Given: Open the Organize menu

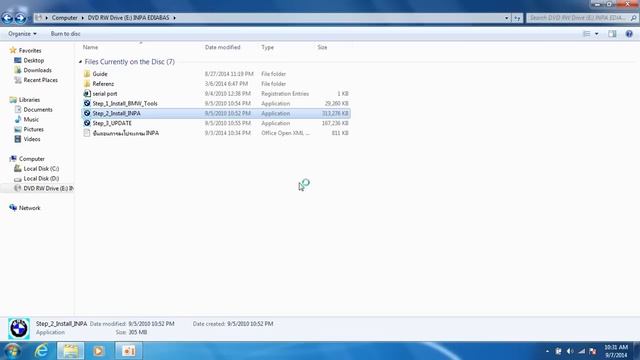Looking at the screenshot, I should coord(22,34).
